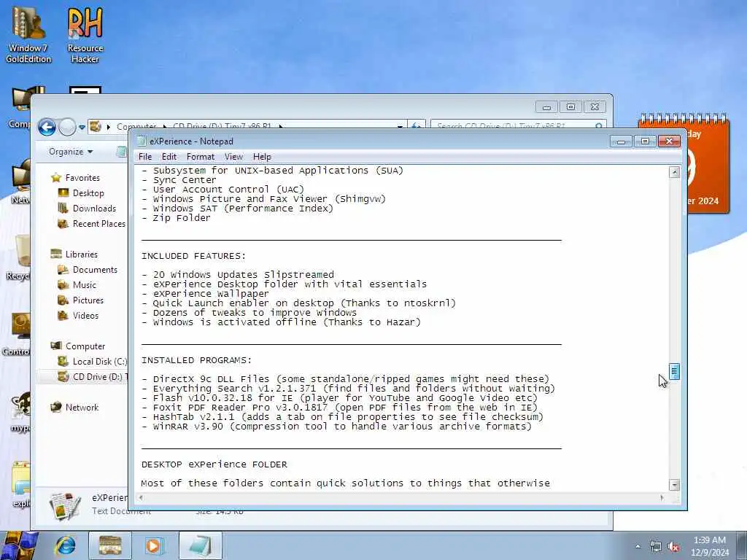The height and width of the screenshot is (560, 747).
Task: Open the Start menu
Action: 19,545
